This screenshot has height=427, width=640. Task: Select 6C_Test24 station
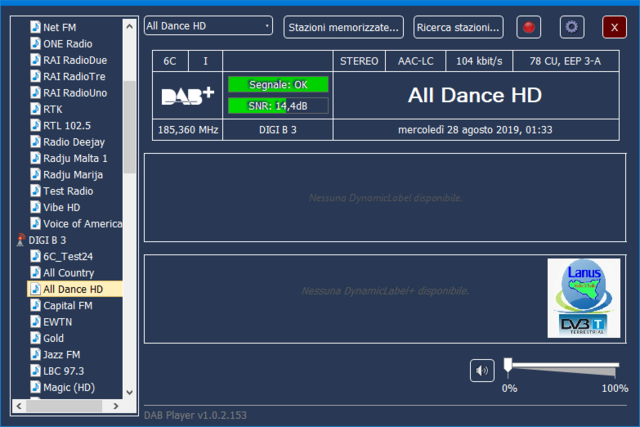(68, 256)
